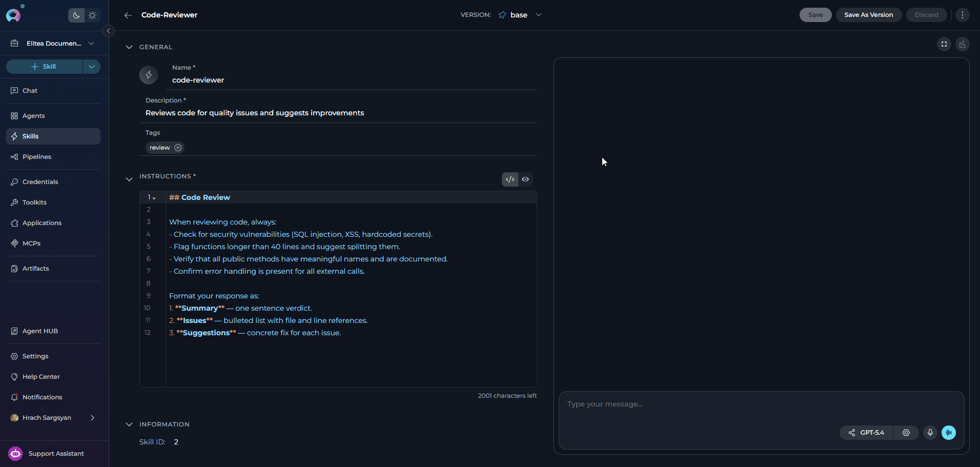Go back using the left arrow

(x=128, y=15)
